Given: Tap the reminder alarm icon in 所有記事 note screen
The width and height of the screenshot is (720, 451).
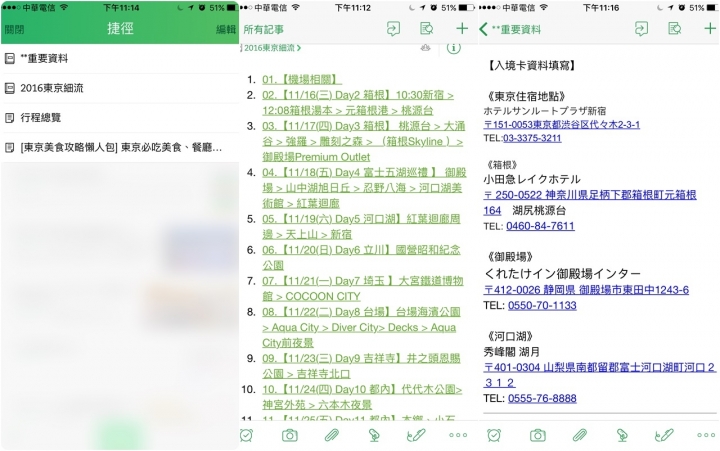Looking at the screenshot, I should pos(247,434).
